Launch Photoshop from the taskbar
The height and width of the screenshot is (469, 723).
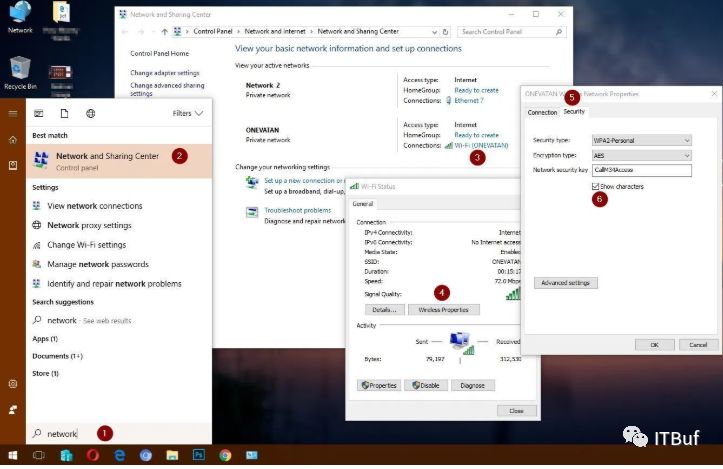[x=199, y=455]
